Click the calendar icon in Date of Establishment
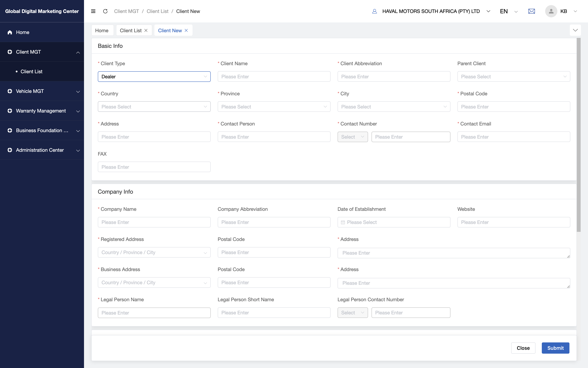Image resolution: width=588 pixels, height=368 pixels. click(x=343, y=222)
